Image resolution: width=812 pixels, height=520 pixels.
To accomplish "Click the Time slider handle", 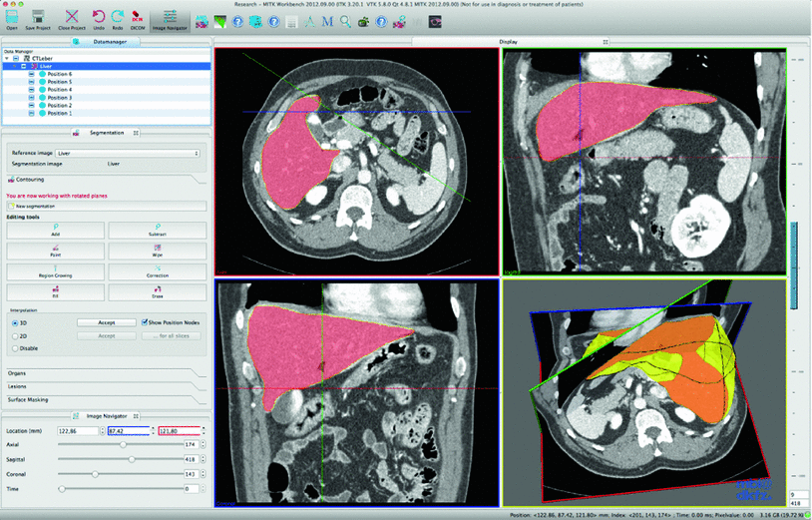I will (62, 489).
